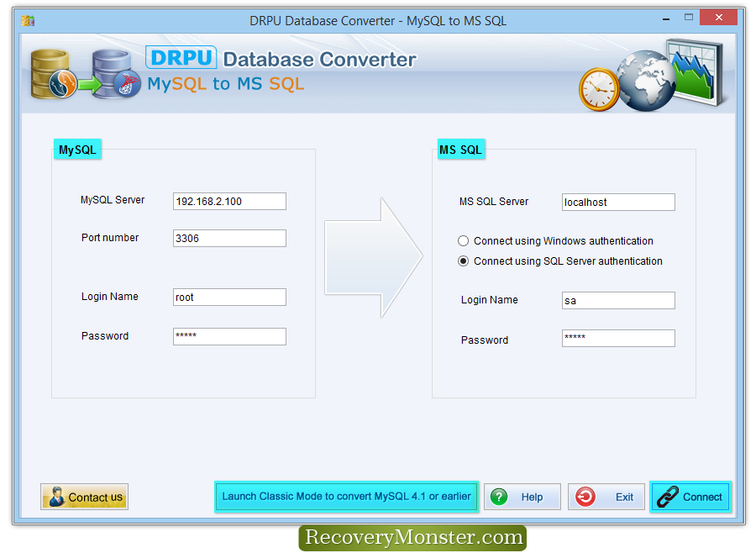Screen dimensions: 756x553
Task: Click the 'Port number' label
Action: coord(110,237)
